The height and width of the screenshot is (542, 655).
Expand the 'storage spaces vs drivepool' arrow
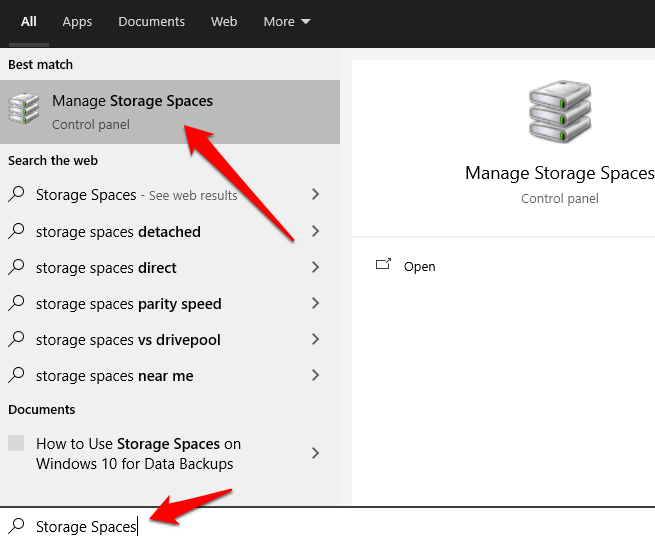pyautogui.click(x=316, y=340)
